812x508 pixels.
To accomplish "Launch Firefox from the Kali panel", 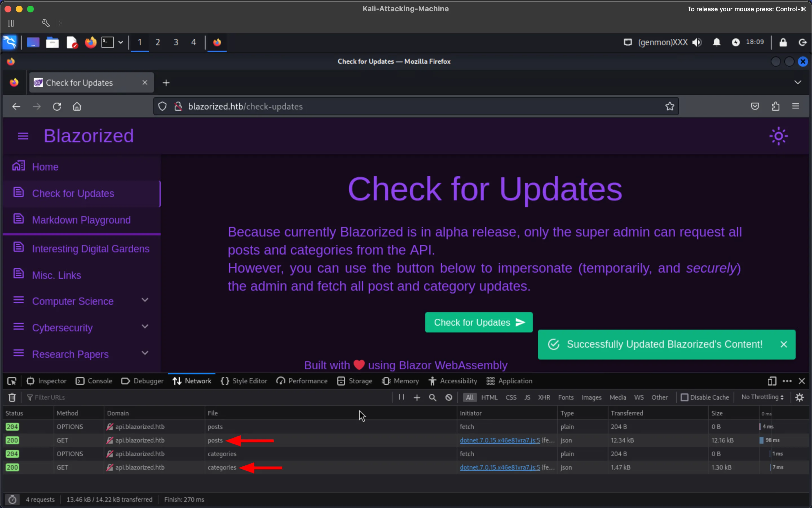I will tap(90, 42).
